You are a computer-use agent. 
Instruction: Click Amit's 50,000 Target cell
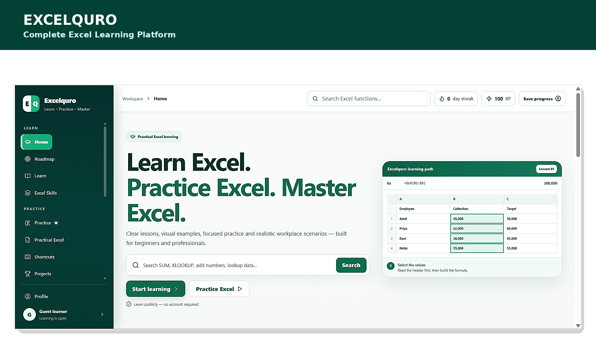tap(530, 219)
